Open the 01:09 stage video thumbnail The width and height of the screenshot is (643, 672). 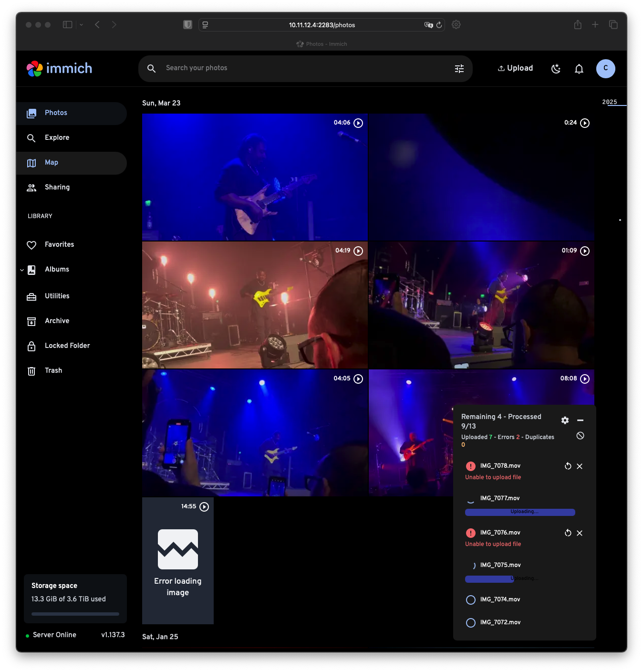(x=481, y=305)
